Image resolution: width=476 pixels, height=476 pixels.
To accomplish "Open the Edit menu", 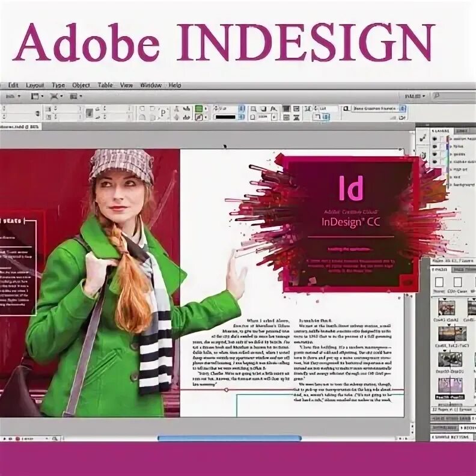I will [13, 85].
